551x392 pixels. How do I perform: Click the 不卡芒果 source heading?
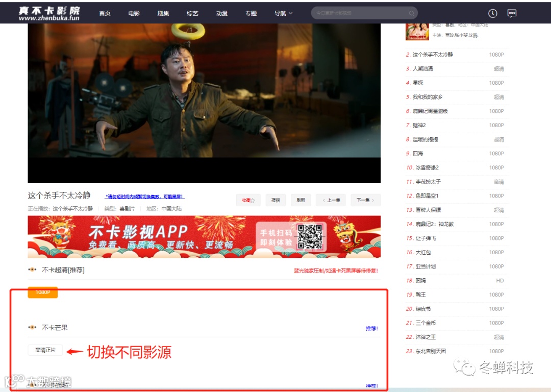[55, 327]
